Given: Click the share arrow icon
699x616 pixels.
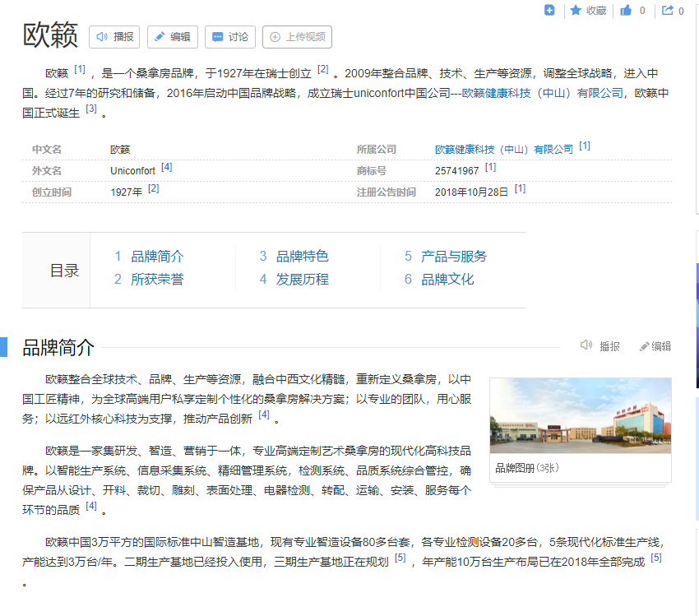Looking at the screenshot, I should point(668,10).
